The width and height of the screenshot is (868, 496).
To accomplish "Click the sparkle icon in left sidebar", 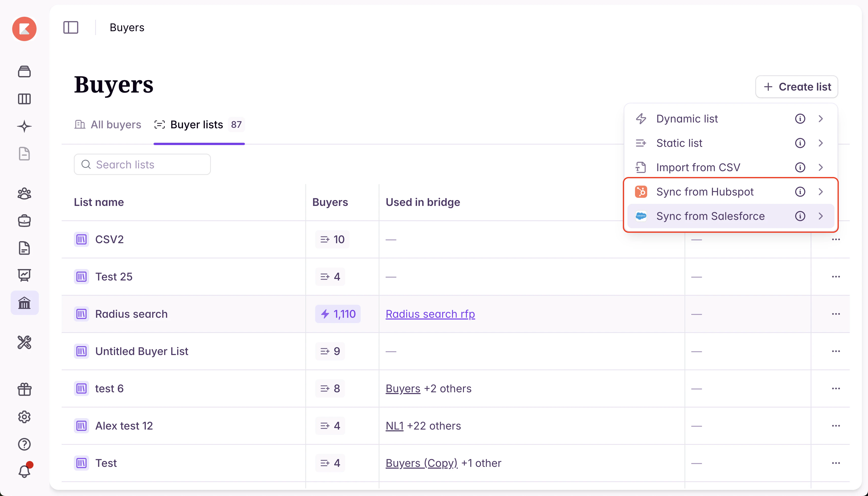I will click(x=24, y=126).
